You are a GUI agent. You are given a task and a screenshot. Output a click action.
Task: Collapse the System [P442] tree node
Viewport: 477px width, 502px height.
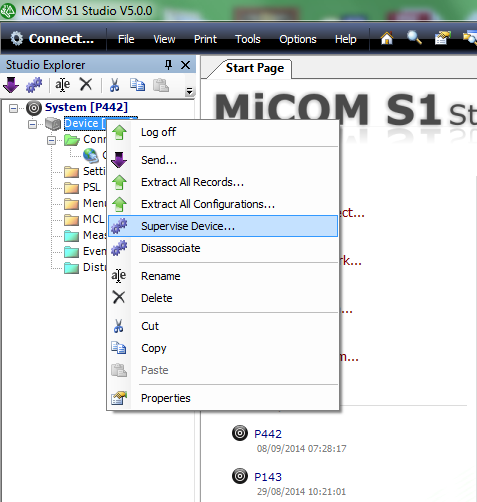click(13, 108)
